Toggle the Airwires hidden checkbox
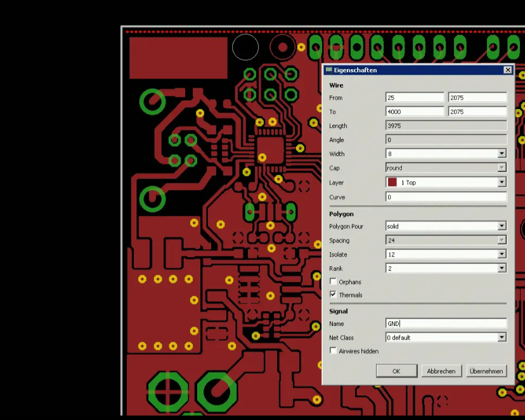 click(x=334, y=351)
